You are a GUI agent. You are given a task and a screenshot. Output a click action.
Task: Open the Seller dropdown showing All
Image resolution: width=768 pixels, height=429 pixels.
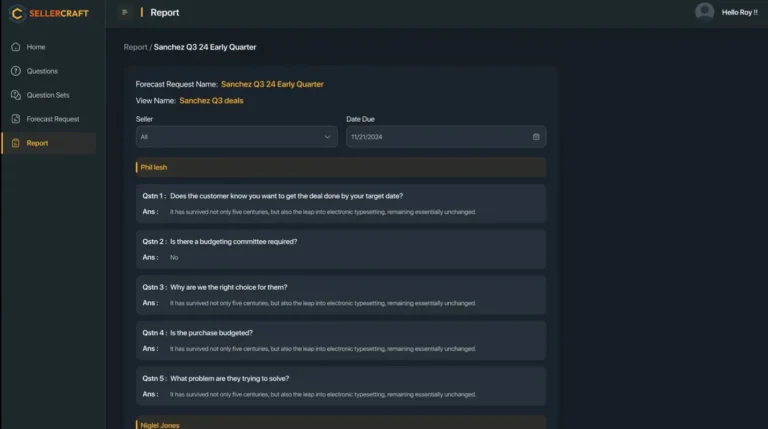click(x=236, y=137)
